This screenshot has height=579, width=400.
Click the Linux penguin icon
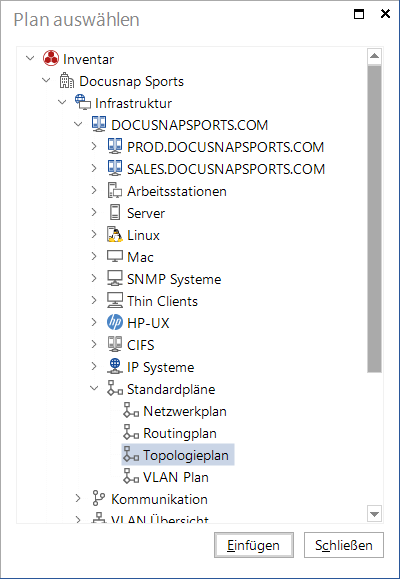pos(115,234)
